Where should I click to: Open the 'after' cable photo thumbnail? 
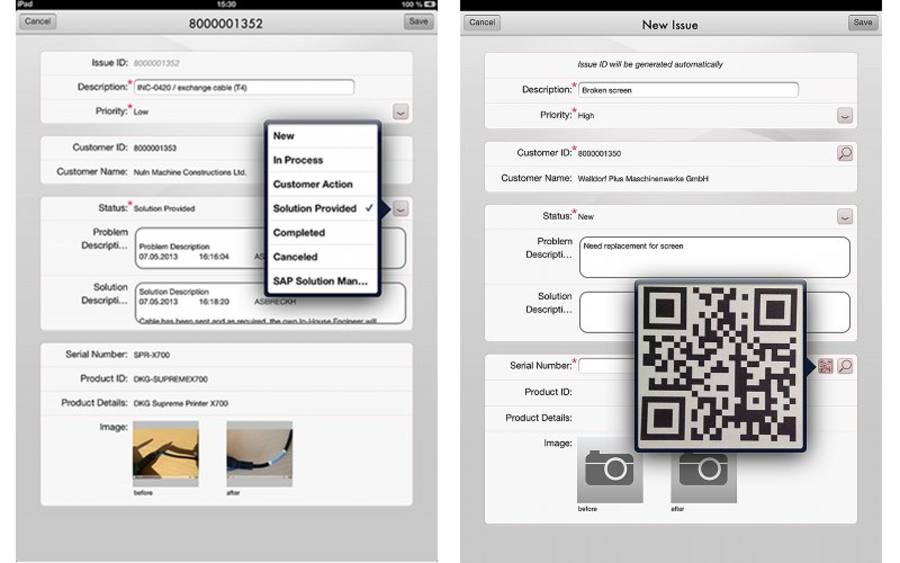[259, 453]
